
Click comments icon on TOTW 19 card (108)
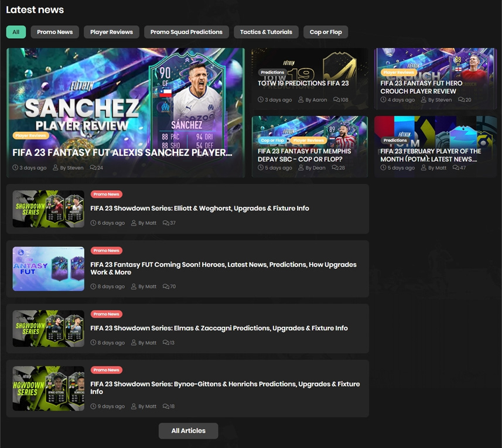[x=336, y=100]
